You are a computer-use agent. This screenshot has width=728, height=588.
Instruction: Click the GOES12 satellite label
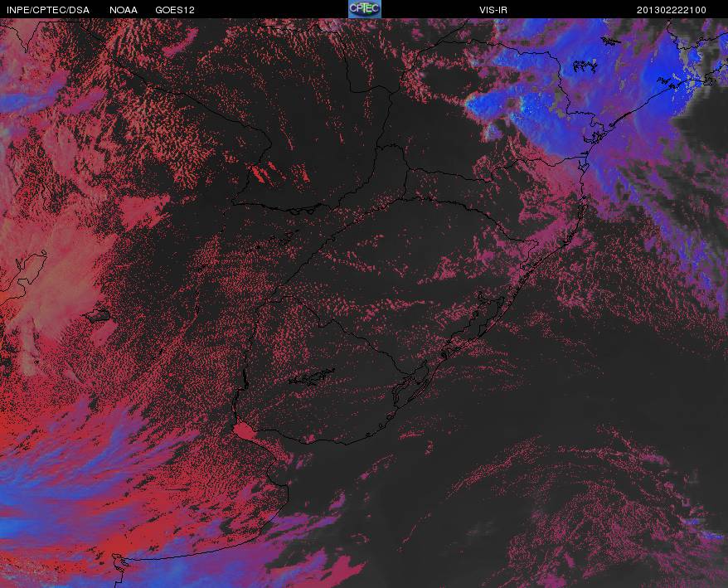click(x=175, y=10)
